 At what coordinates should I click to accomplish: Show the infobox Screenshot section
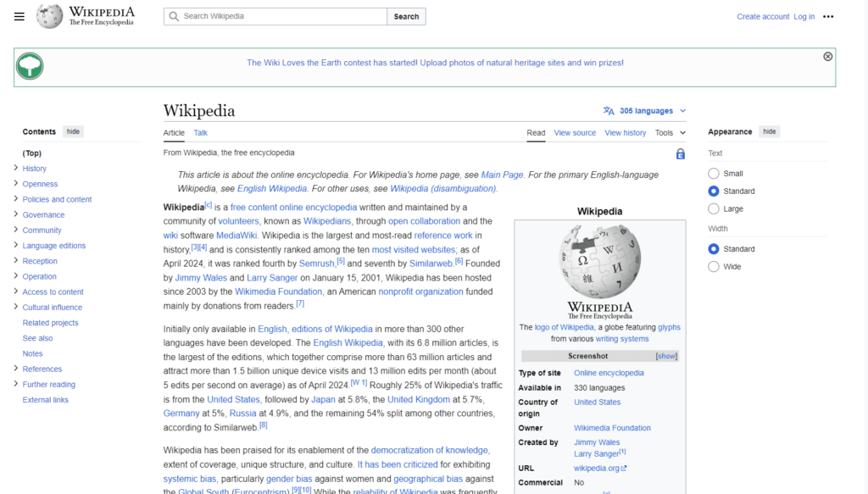[x=666, y=356]
